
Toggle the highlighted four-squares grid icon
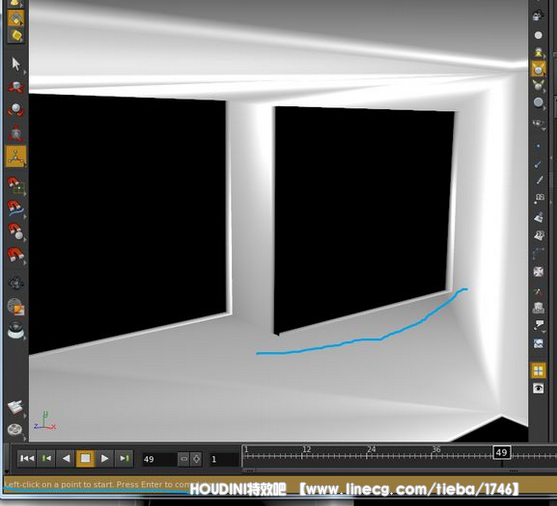coord(539,371)
